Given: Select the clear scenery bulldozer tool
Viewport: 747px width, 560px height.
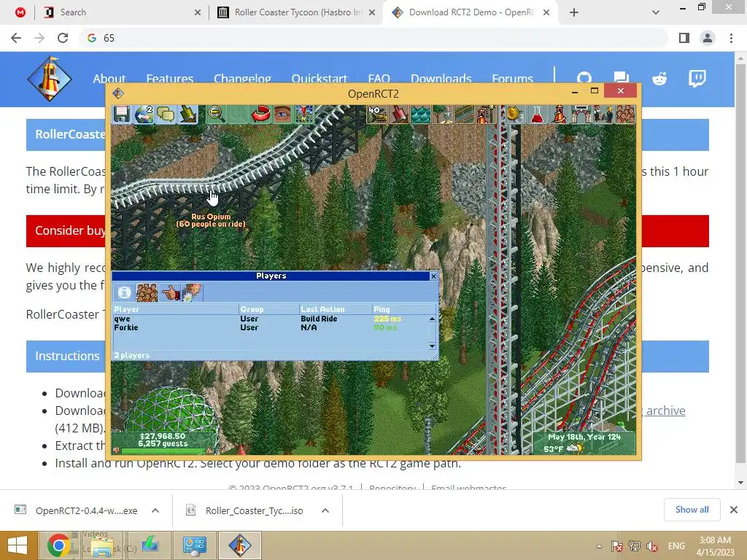Looking at the screenshot, I should point(377,114).
